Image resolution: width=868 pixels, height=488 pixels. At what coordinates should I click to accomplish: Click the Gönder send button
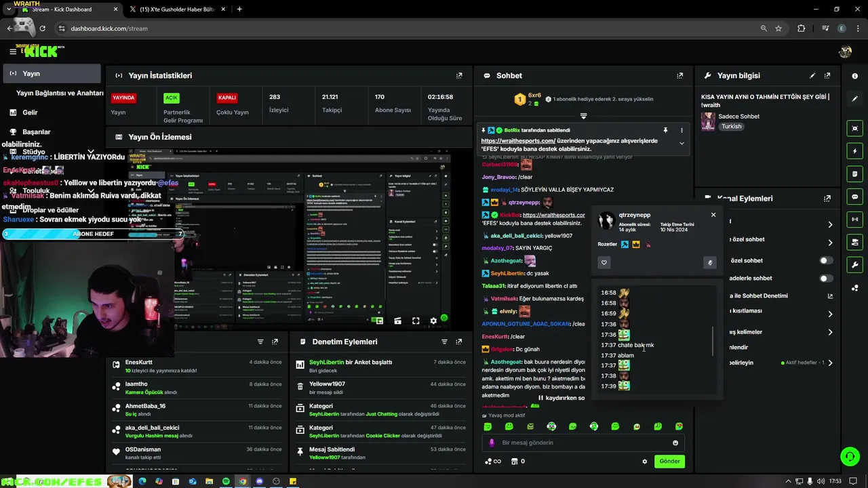coord(669,462)
